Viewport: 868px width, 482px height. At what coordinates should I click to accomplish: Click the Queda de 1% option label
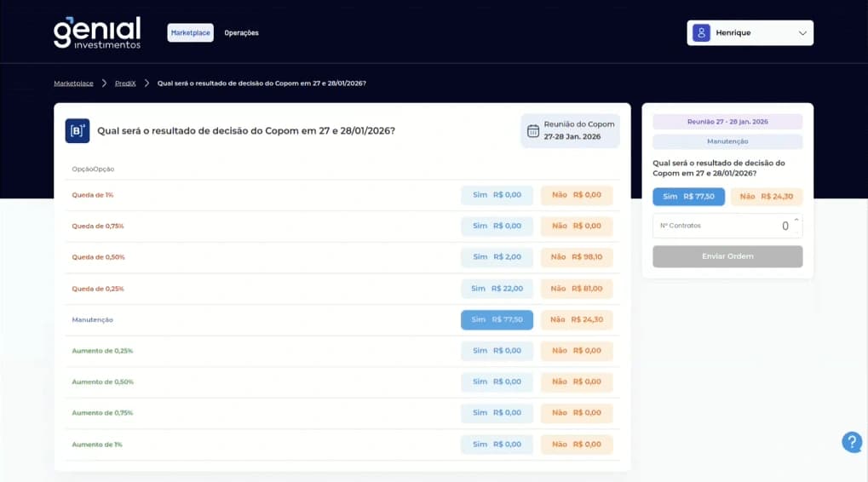pos(93,195)
